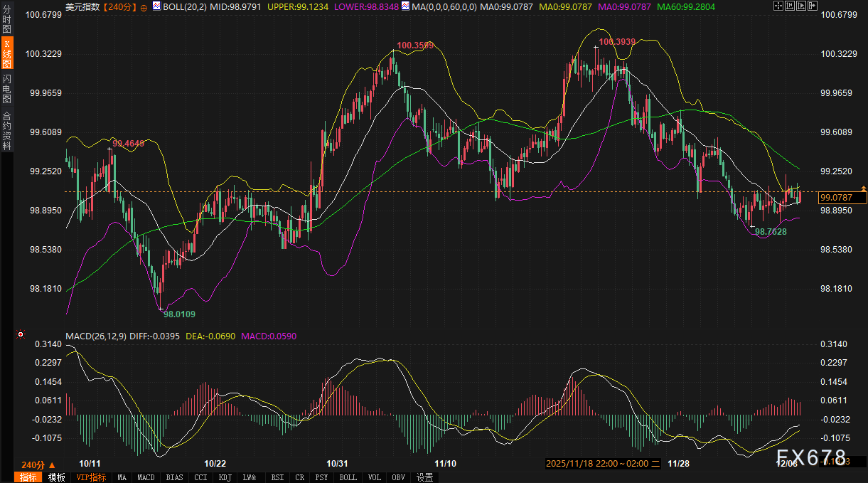Open VIP指标 indicators
This screenshot has height=483, width=868.
point(91,477)
